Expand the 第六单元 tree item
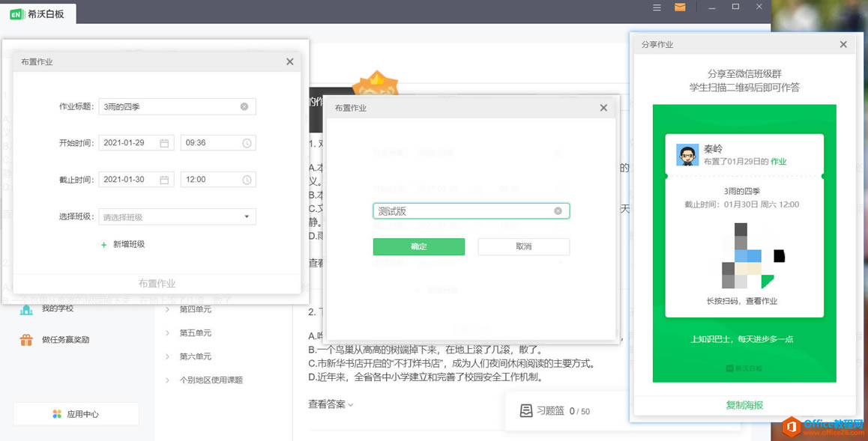Screen dimensions: 868x441 [x=168, y=356]
